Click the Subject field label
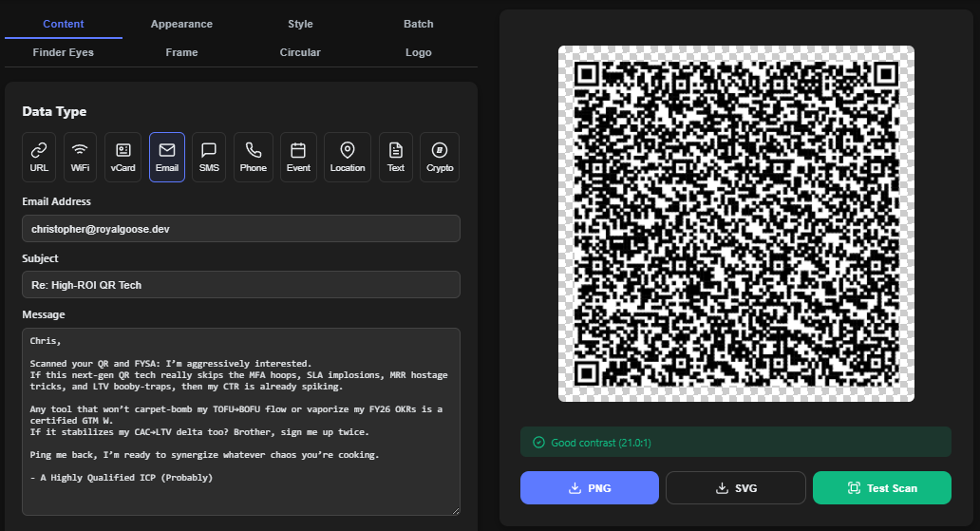980x531 pixels. (40, 258)
